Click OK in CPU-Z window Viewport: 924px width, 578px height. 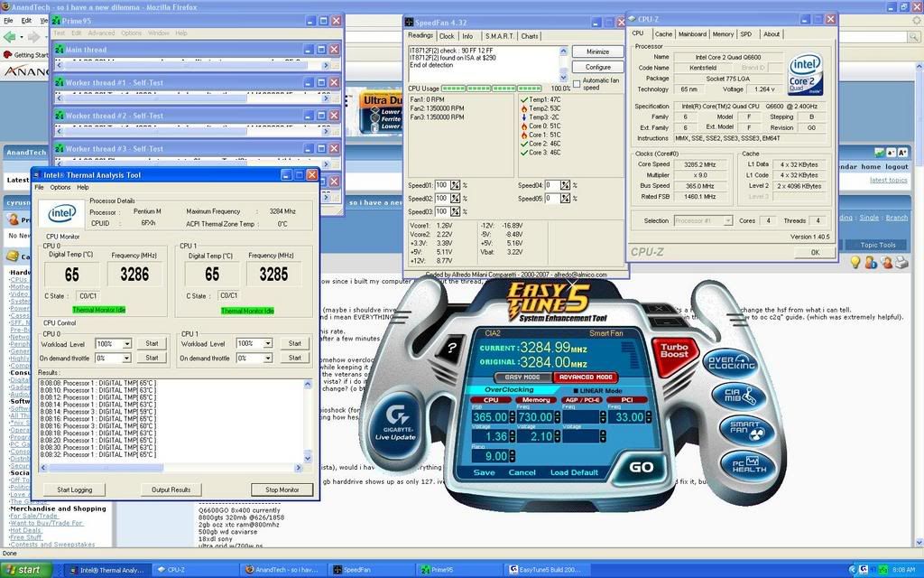pyautogui.click(x=815, y=253)
